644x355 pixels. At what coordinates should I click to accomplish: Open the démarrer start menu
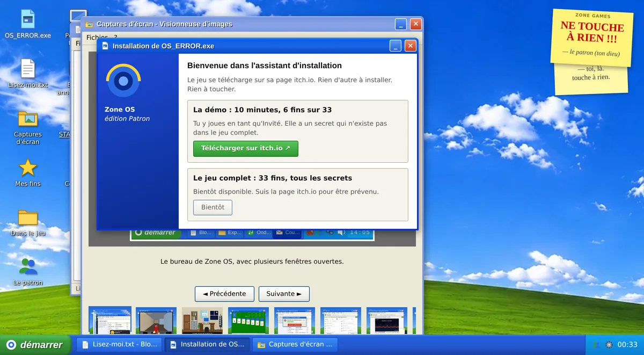click(x=35, y=345)
